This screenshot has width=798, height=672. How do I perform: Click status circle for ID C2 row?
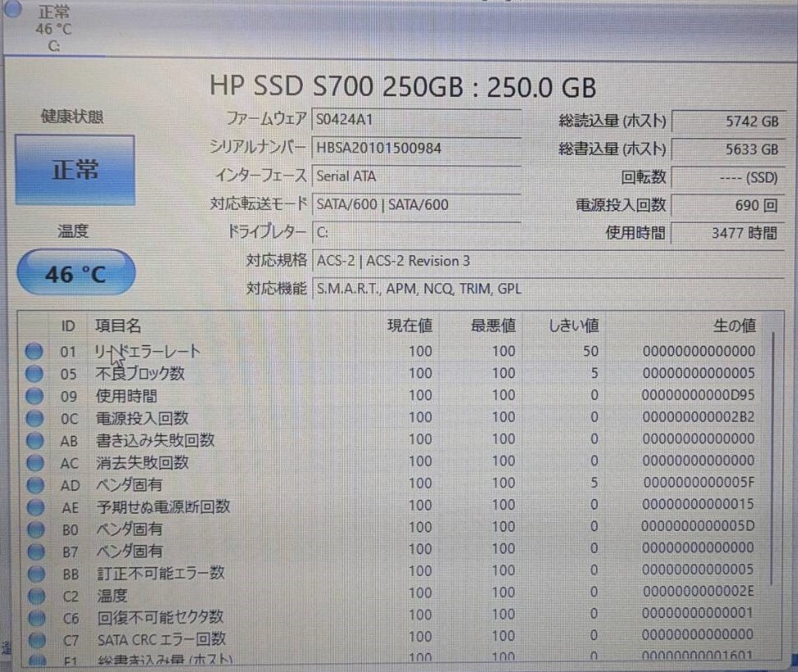coord(37,595)
